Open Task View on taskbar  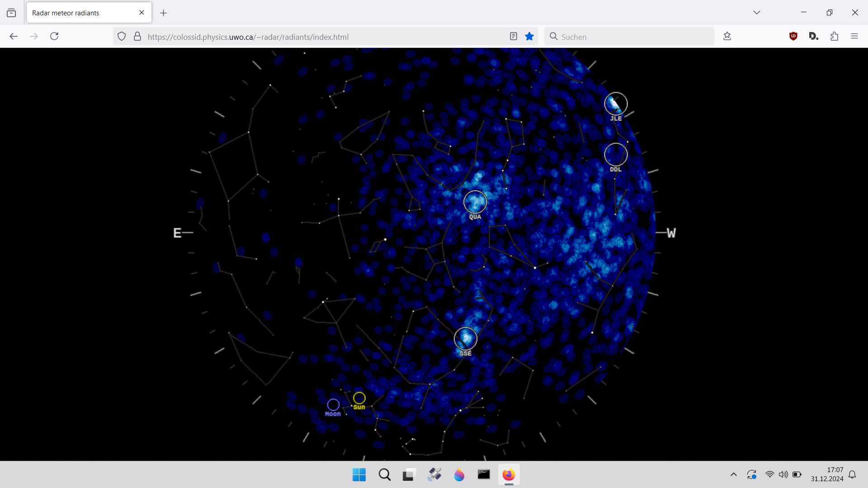[409, 475]
